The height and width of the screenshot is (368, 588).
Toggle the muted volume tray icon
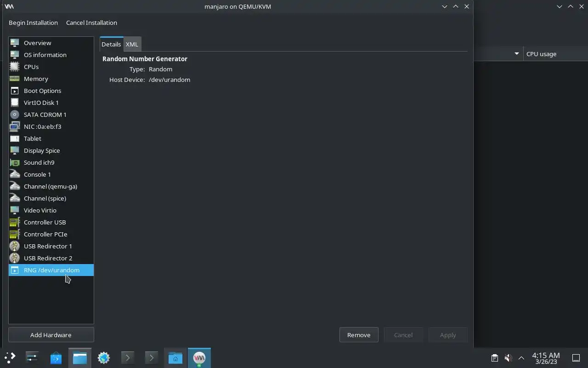pos(508,357)
